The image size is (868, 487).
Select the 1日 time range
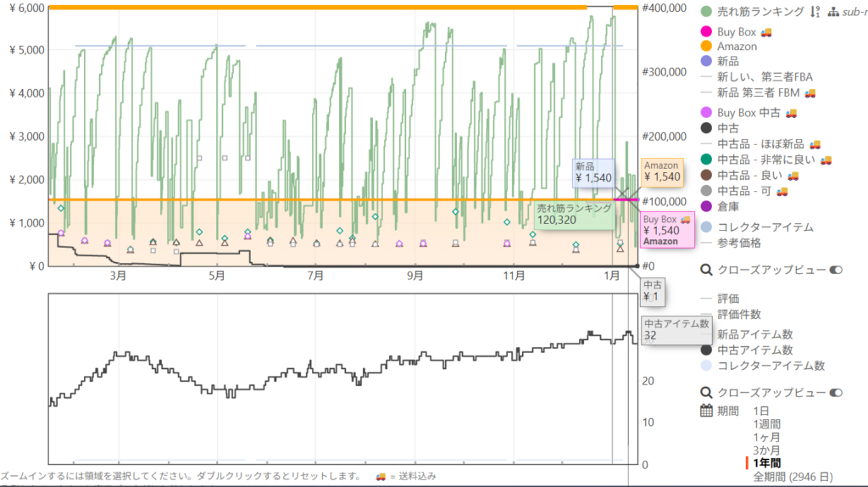coord(761,411)
